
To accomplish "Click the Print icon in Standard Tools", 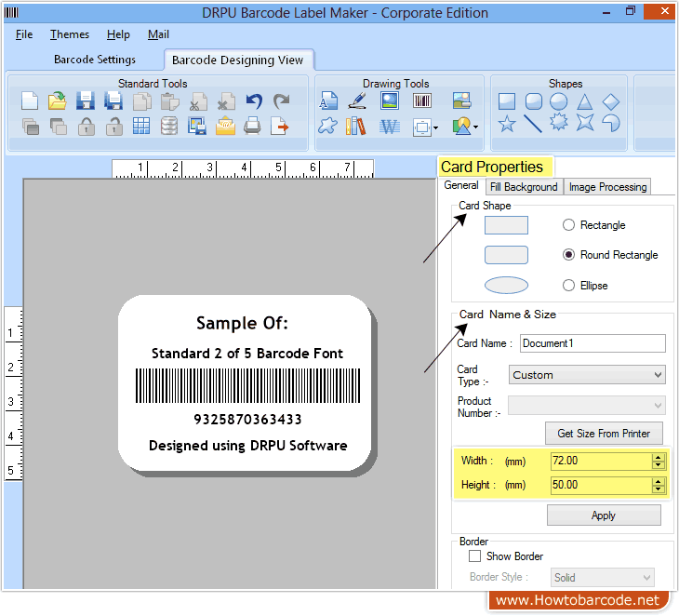I will tap(253, 126).
